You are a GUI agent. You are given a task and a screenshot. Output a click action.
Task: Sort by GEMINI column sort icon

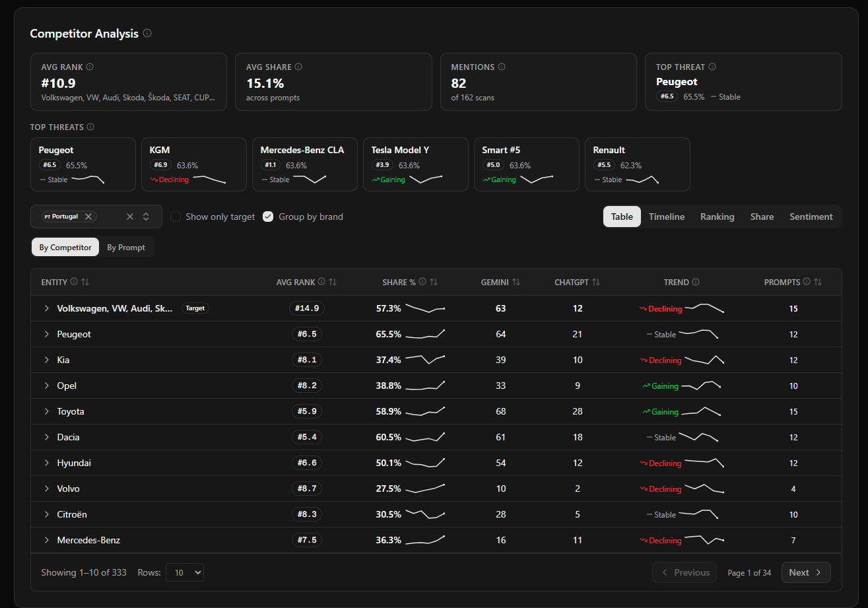[516, 282]
